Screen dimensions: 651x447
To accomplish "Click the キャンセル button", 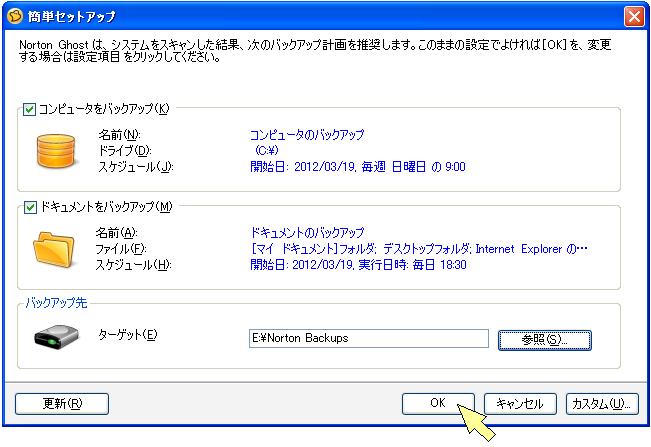I will tap(520, 403).
